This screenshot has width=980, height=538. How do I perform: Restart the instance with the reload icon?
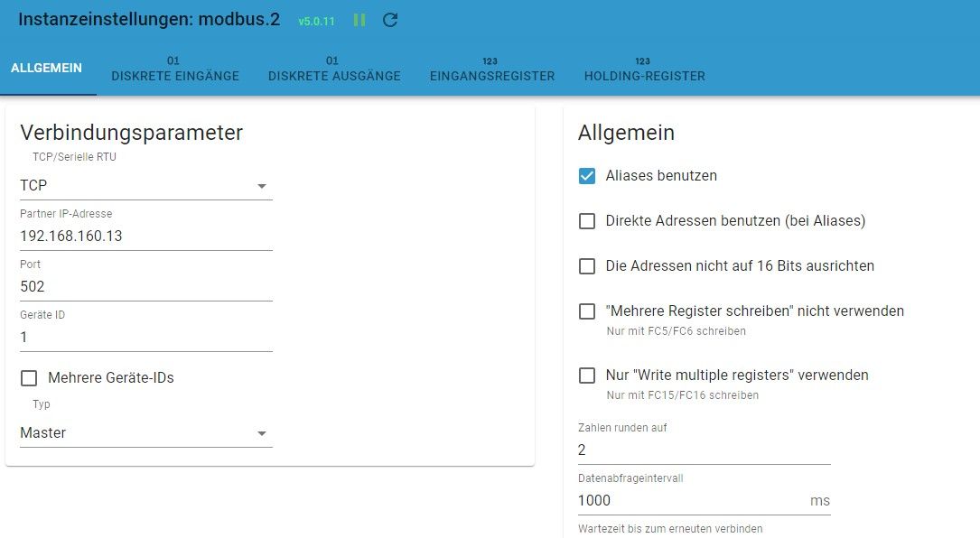390,20
